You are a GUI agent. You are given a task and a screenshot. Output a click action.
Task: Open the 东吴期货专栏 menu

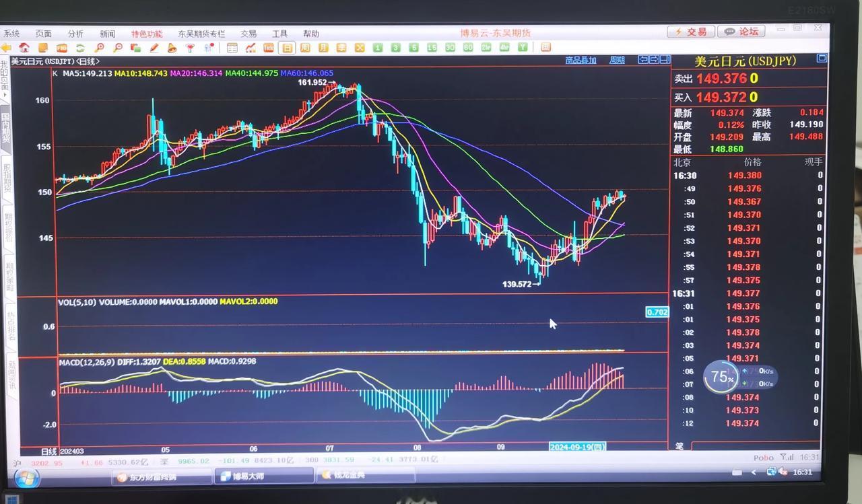(x=201, y=34)
